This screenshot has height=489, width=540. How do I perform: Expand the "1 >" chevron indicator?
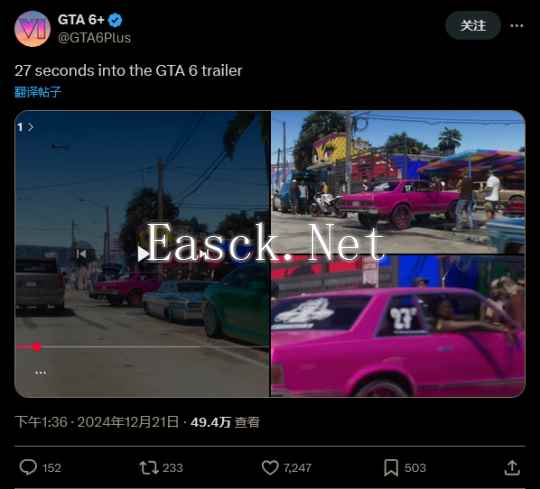coord(25,127)
